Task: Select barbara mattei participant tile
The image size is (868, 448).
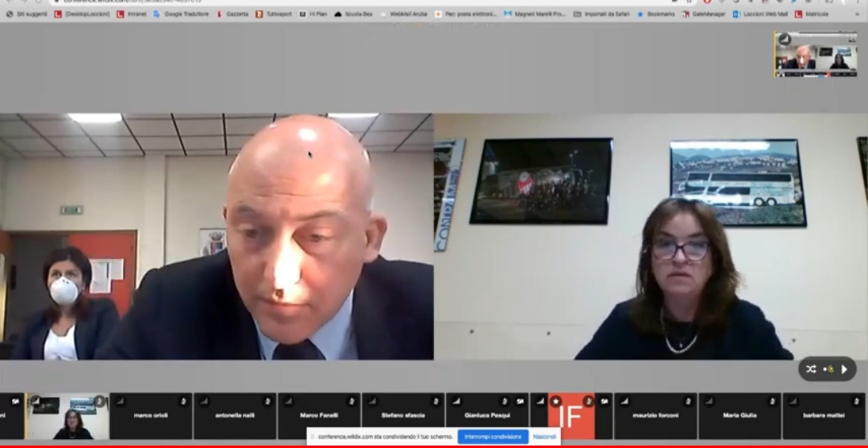Action: coord(825,416)
